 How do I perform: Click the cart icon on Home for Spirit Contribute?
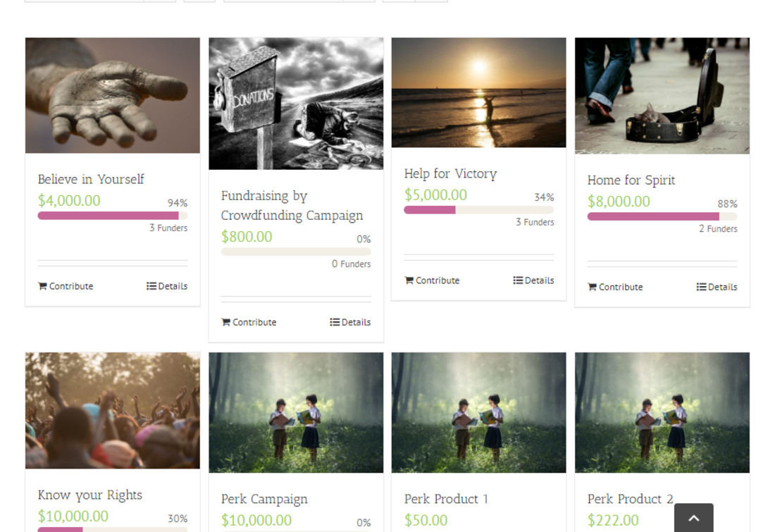pos(593,287)
